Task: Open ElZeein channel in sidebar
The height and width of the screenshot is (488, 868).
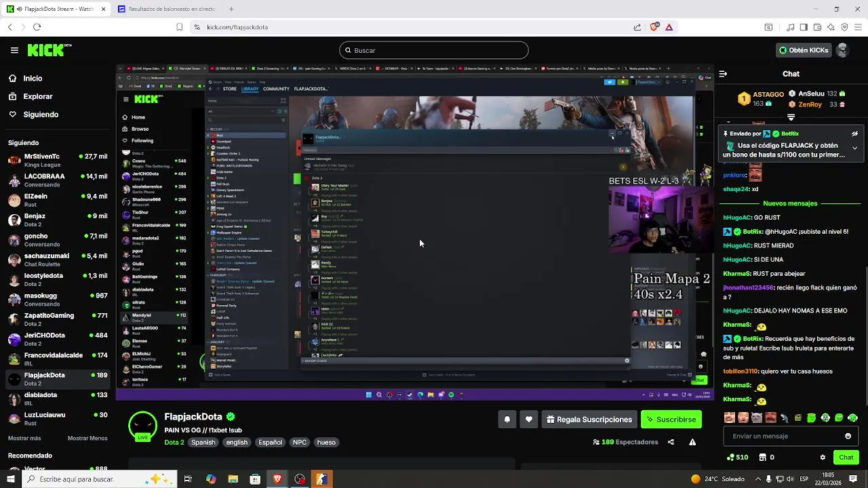Action: [58, 200]
